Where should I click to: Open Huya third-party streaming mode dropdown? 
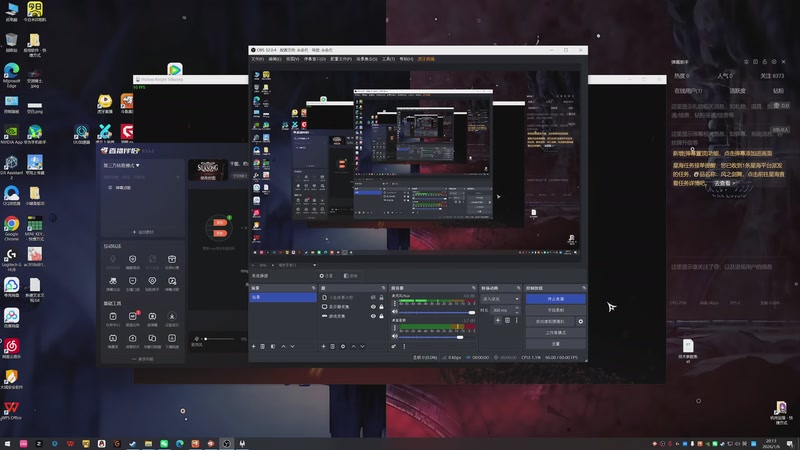pyautogui.click(x=121, y=165)
